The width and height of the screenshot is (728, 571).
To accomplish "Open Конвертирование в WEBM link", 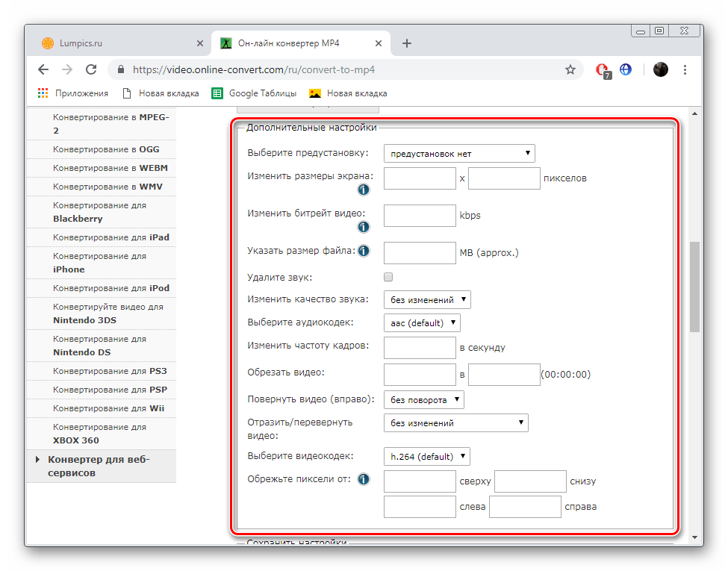I will 111,168.
